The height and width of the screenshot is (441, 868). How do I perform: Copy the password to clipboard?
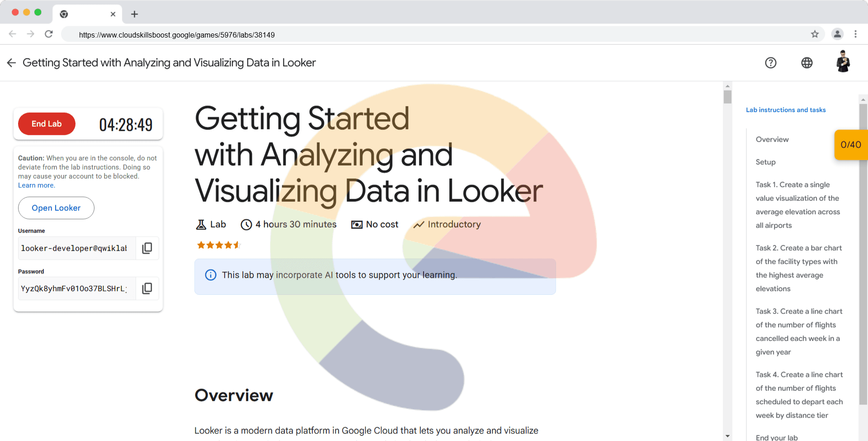[x=147, y=289]
